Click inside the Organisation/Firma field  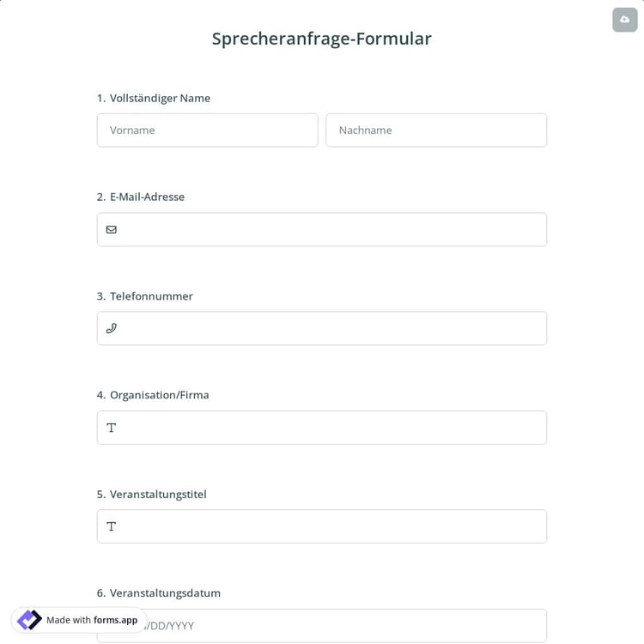331,428
